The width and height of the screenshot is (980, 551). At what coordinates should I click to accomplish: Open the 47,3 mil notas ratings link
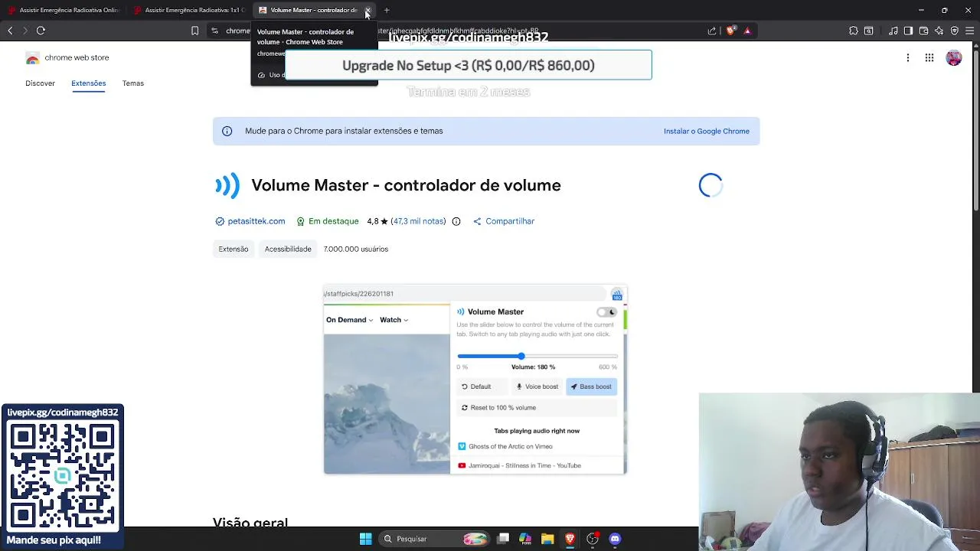pos(418,221)
